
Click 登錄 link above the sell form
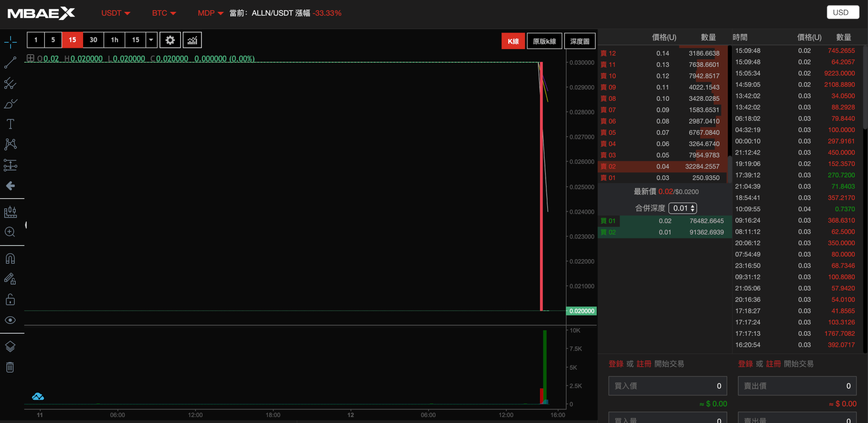click(x=746, y=364)
